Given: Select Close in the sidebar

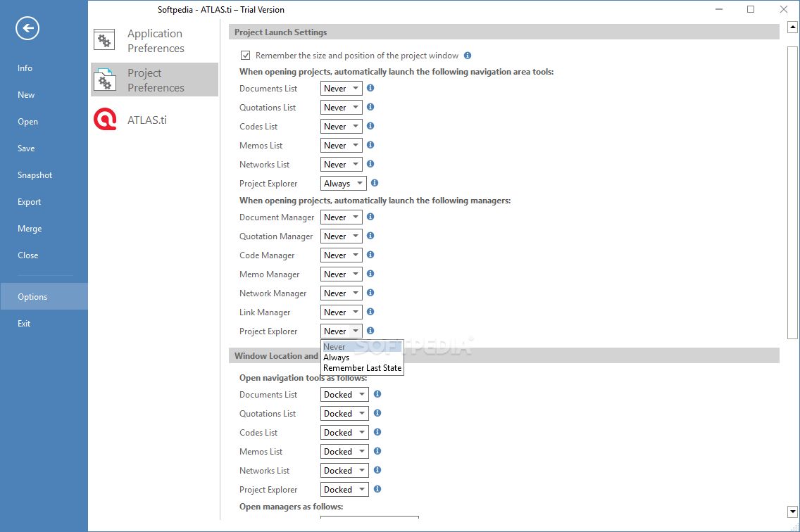Looking at the screenshot, I should point(44,255).
